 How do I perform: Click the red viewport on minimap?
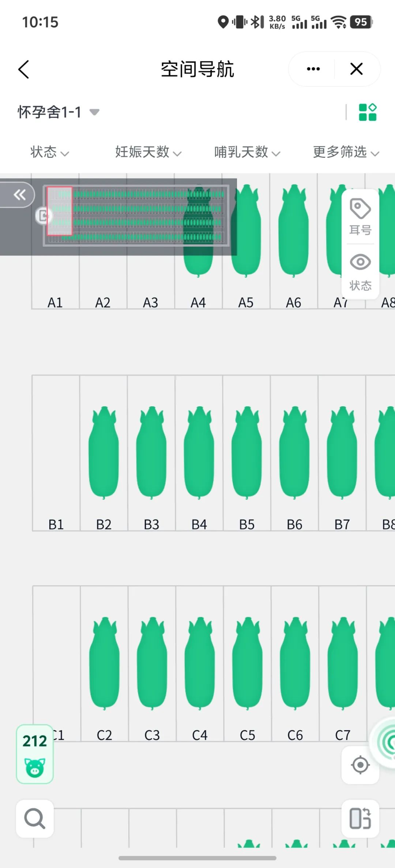pyautogui.click(x=60, y=211)
